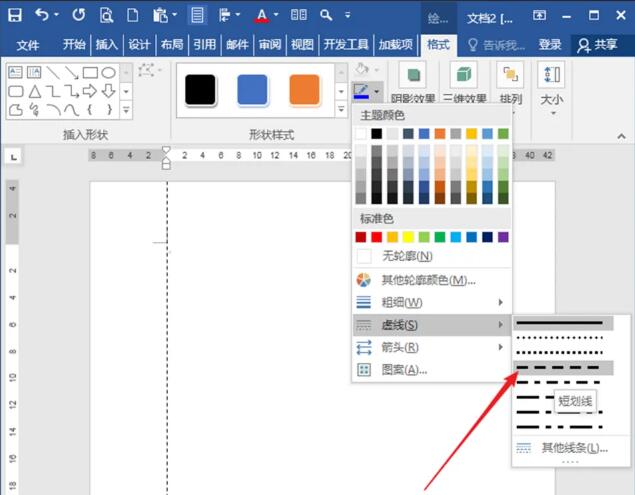This screenshot has height=495, width=635.
Task: Pick purple in standard colors
Action: coord(503,237)
